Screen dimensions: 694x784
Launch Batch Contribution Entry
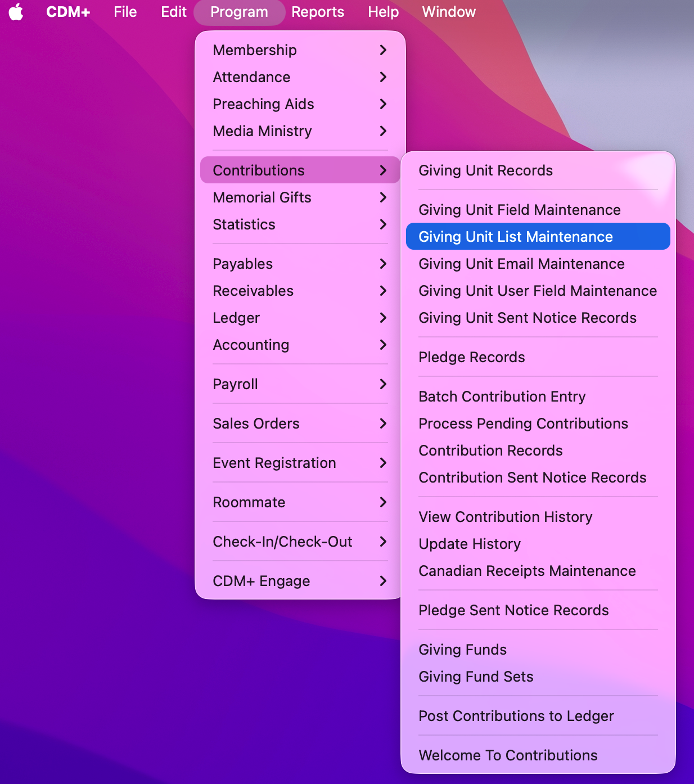[538, 396]
